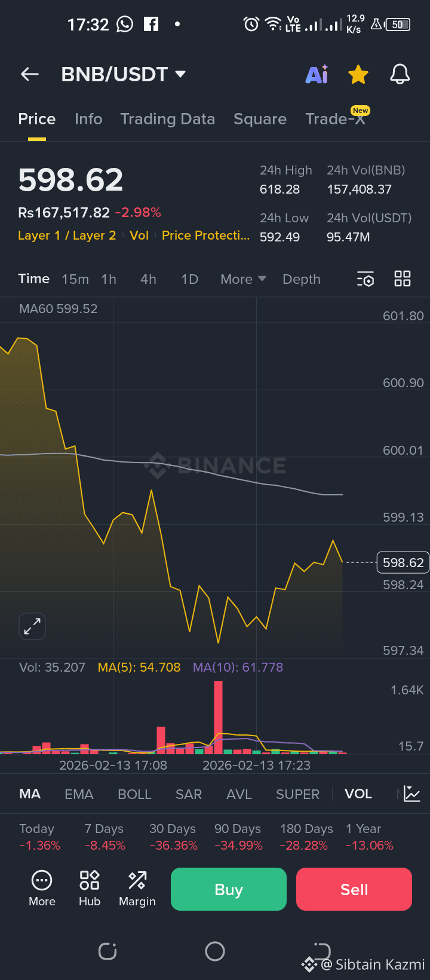
Task: Tap the 24h Low value 592.49
Action: click(x=279, y=237)
